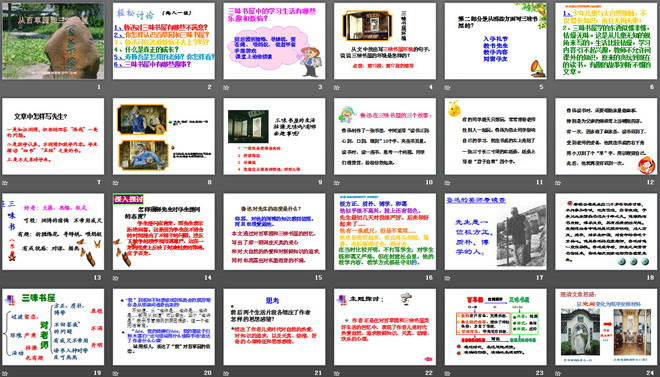Select slide 22 titled 主题探讨
660x377 pixels.
coord(385,327)
